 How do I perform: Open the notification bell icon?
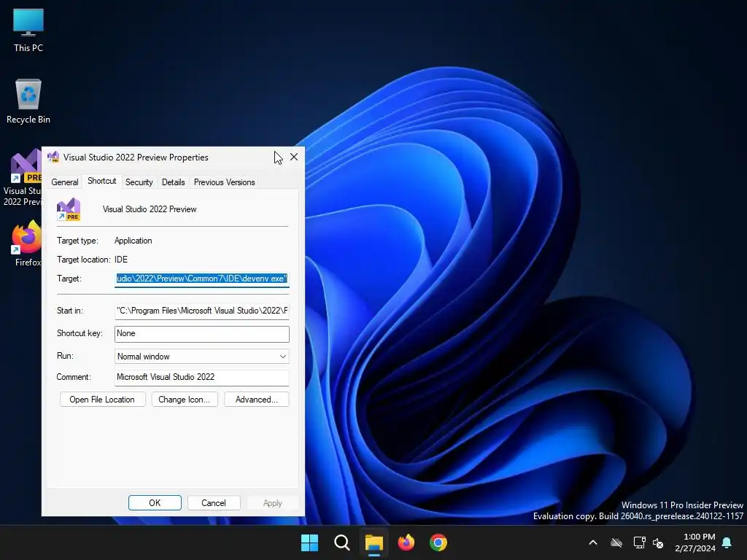point(727,542)
